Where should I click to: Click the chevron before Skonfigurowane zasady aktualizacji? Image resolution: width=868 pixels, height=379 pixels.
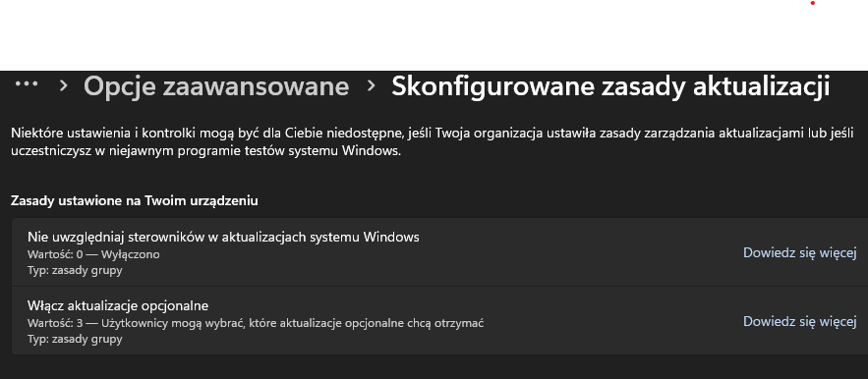pos(371,85)
